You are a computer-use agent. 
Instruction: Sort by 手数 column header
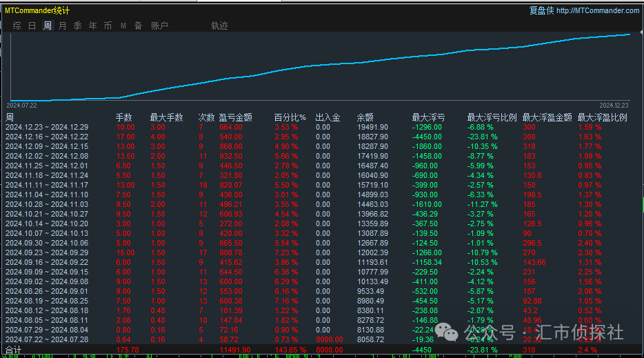click(x=123, y=117)
